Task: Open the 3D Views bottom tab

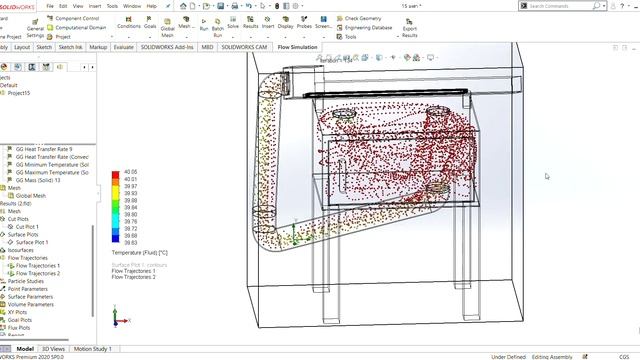Action: (53, 349)
